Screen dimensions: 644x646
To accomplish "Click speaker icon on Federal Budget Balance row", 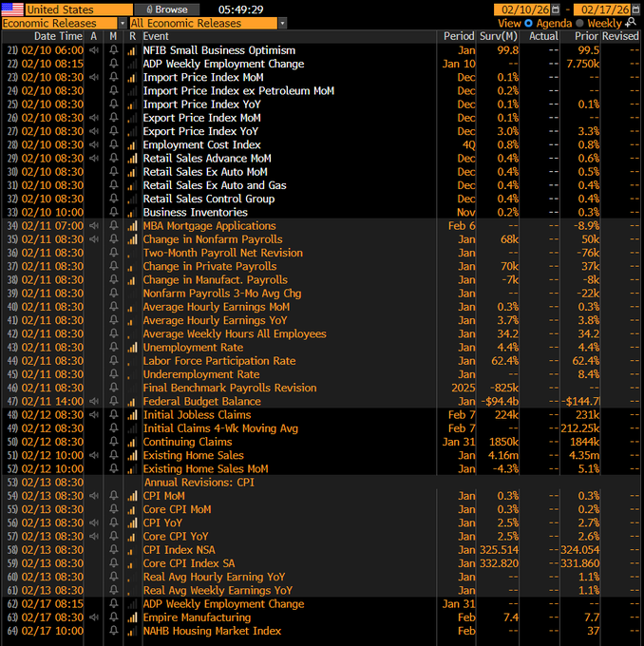I will tap(94, 402).
